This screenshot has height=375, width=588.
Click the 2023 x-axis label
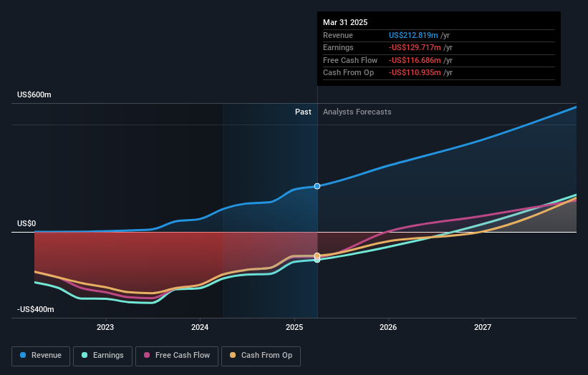pyautogui.click(x=105, y=328)
